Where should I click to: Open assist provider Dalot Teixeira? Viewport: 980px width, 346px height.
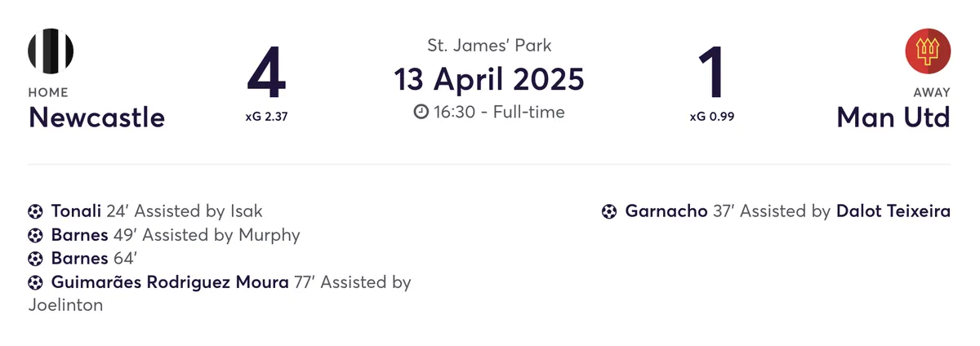click(x=893, y=211)
